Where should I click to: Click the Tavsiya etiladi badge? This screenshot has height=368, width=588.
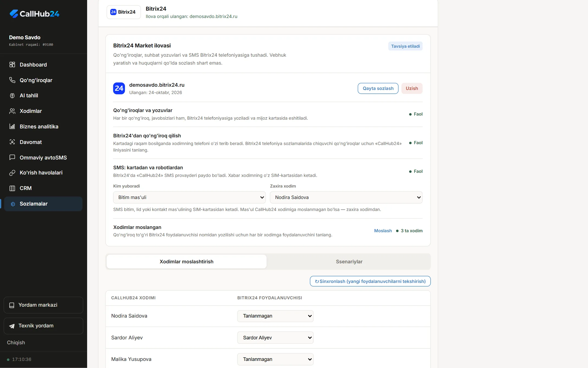tap(405, 46)
